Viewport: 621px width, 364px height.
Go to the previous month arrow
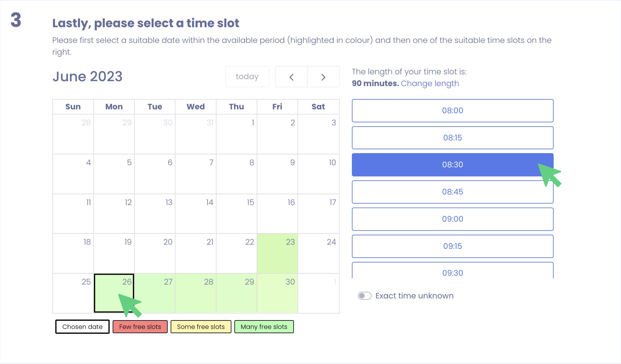click(291, 77)
